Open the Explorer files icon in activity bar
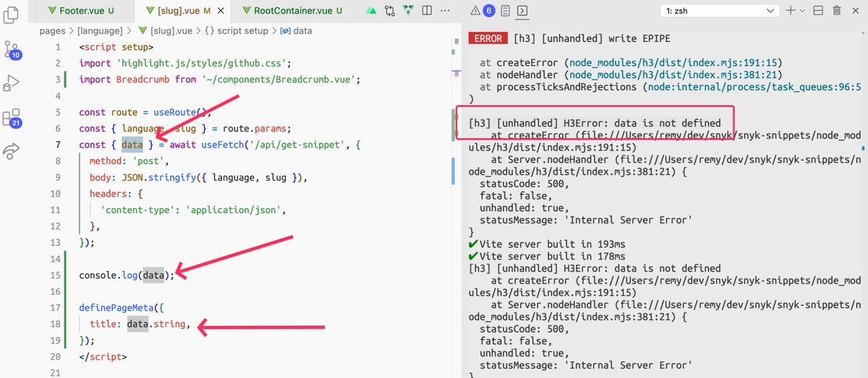Screen dimensions: 868x378 coord(12,14)
